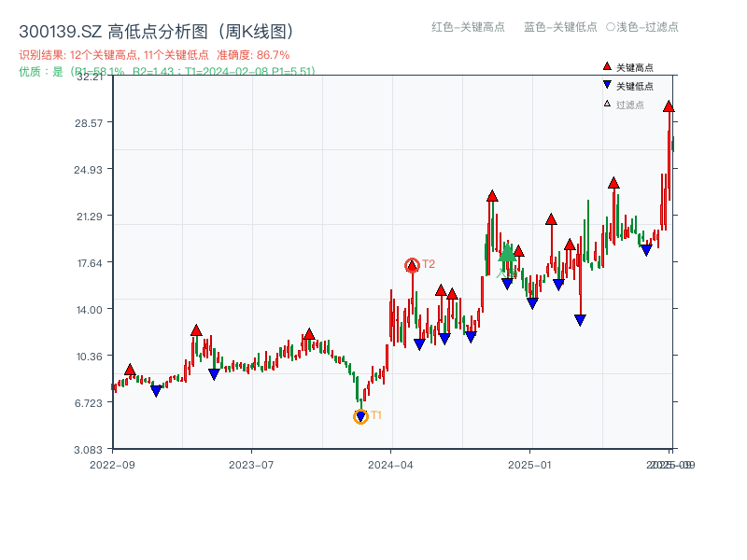
Task: Click the red T2 label text
Action: [x=429, y=264]
